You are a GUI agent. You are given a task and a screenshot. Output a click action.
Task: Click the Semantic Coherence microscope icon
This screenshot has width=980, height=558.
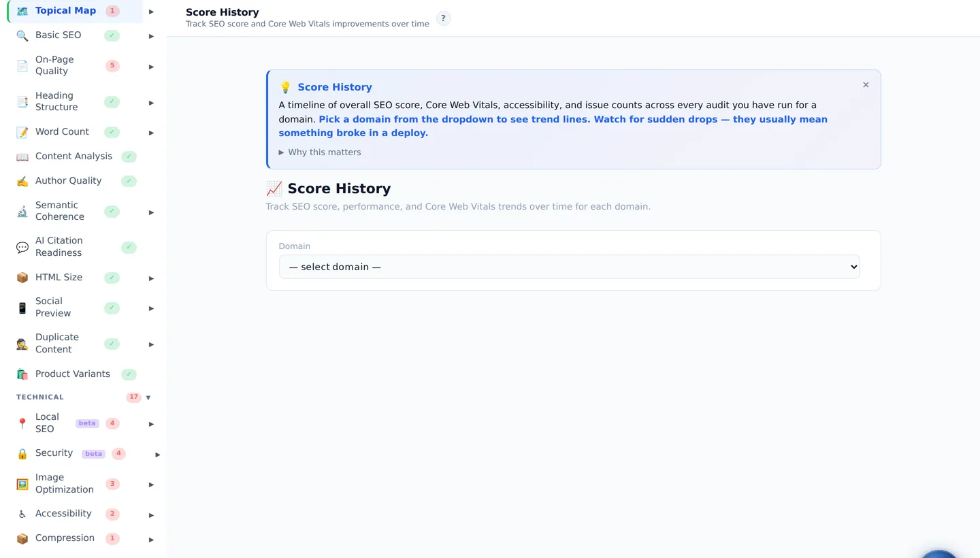point(22,212)
